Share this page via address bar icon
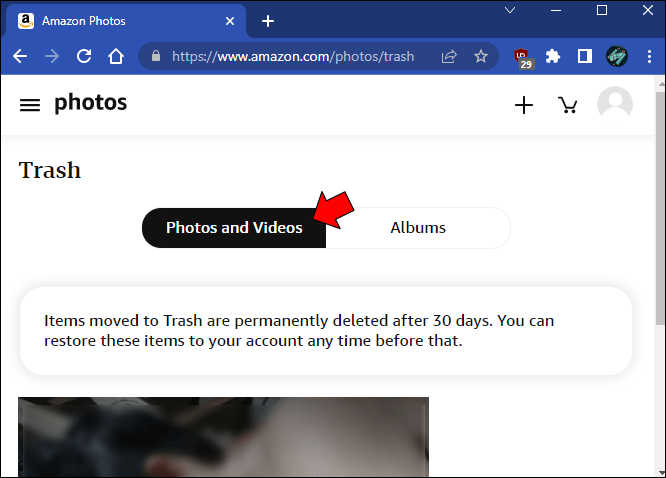This screenshot has height=478, width=666. tap(449, 56)
